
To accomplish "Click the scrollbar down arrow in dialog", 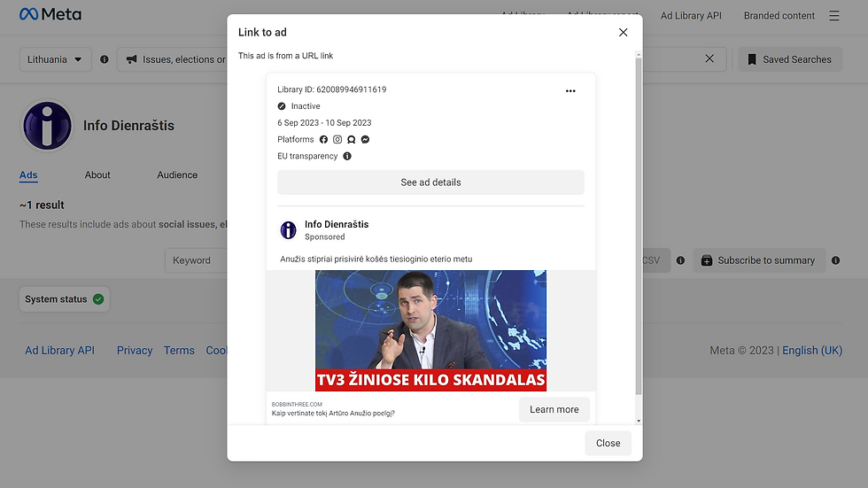I will [639, 421].
